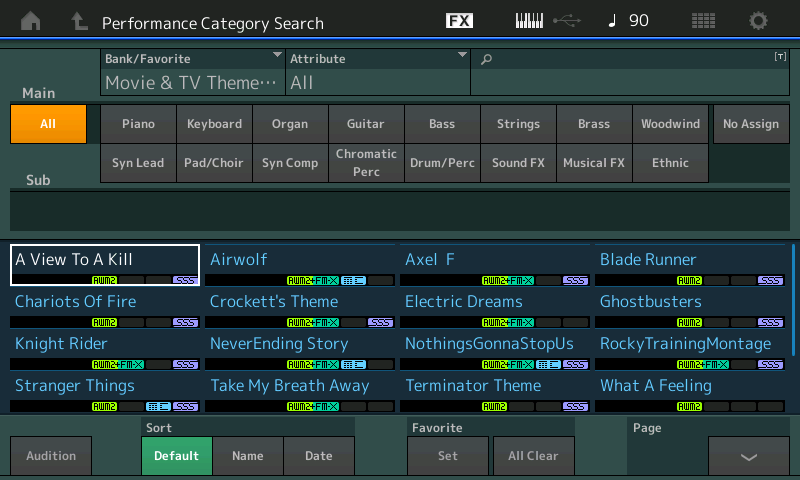
Task: Select the All main category filter
Action: tap(48, 124)
